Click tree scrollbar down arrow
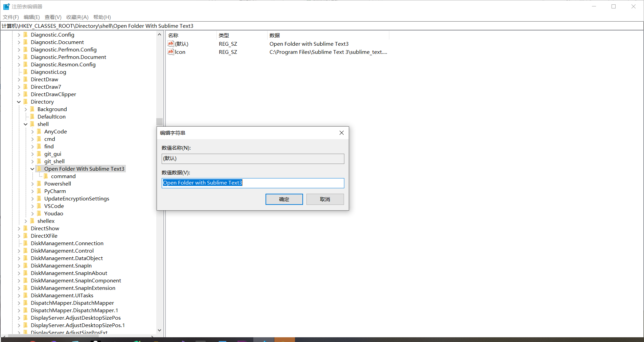Viewport: 644px width, 342px height. tap(159, 330)
